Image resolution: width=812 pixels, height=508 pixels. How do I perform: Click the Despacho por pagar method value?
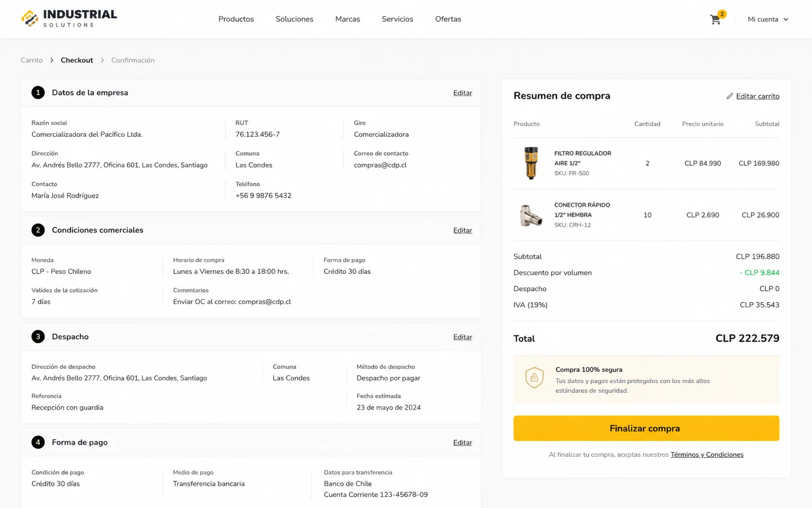(x=388, y=378)
